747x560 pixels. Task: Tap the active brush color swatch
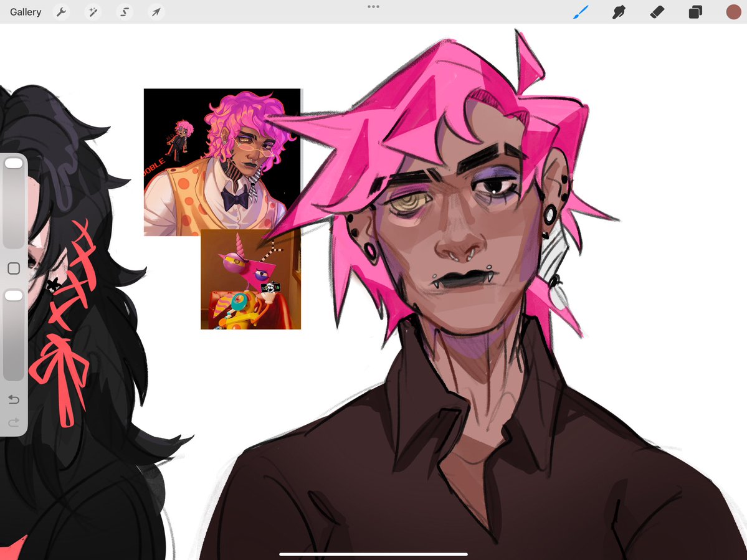[x=733, y=11]
